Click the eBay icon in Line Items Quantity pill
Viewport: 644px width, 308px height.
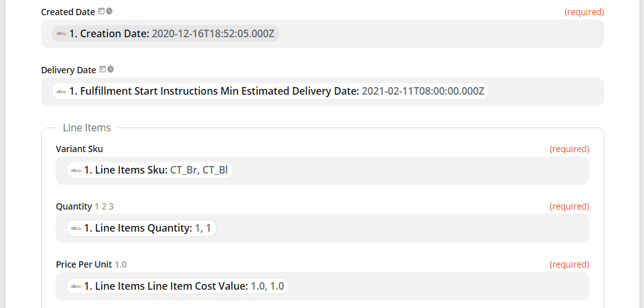coord(76,228)
